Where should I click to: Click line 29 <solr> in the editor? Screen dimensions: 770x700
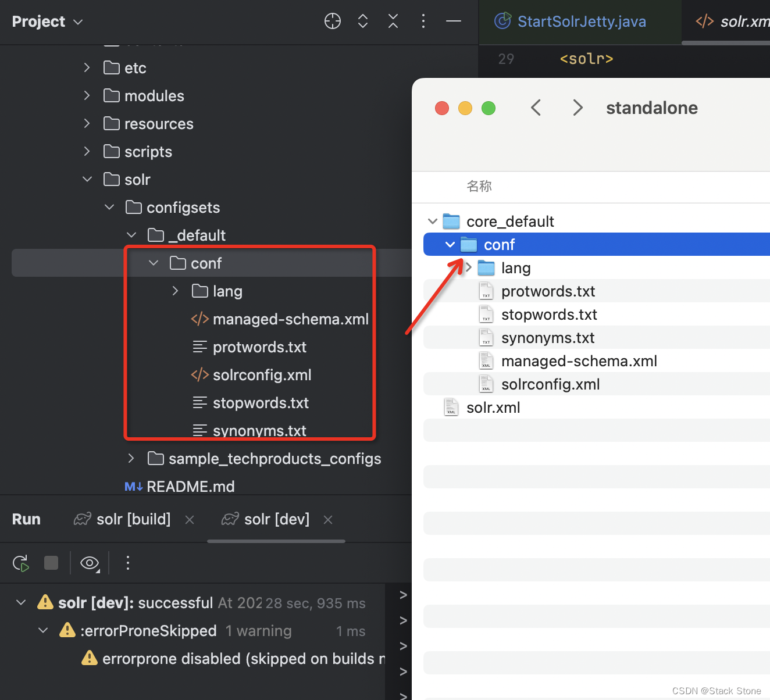point(586,59)
